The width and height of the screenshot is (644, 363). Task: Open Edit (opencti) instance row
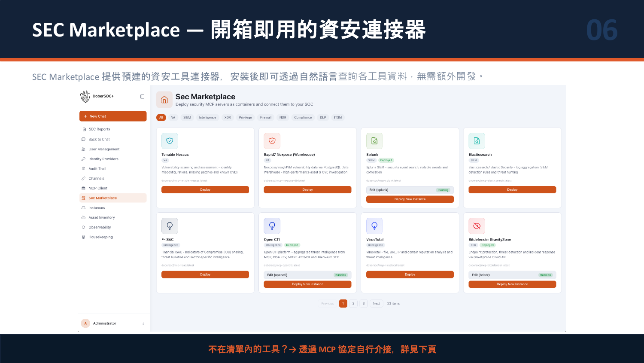[307, 275]
